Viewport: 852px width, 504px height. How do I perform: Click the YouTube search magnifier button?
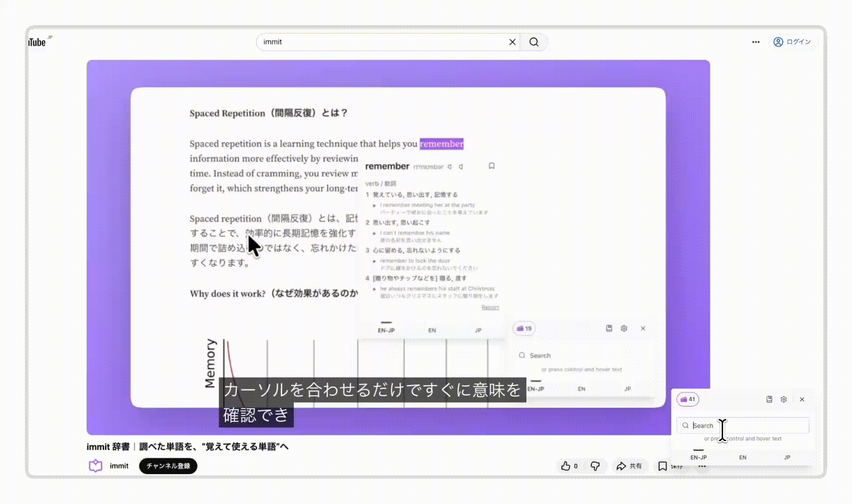(534, 42)
